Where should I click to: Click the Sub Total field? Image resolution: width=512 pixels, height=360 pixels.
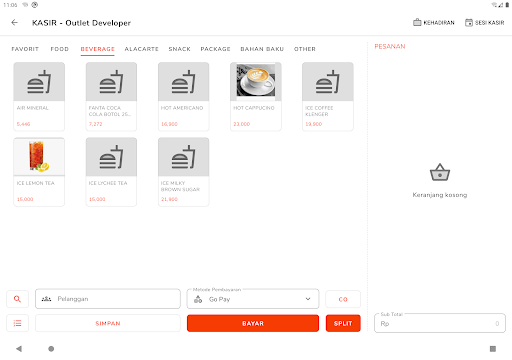pos(440,323)
